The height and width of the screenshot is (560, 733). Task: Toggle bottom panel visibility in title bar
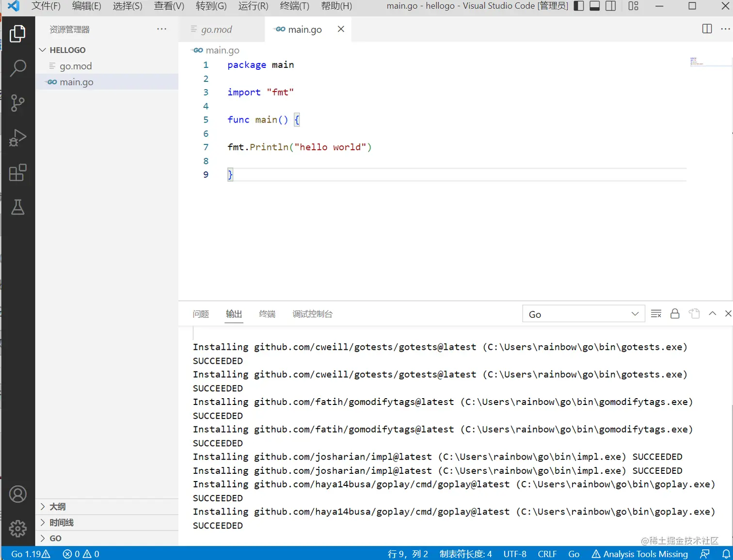pos(594,6)
